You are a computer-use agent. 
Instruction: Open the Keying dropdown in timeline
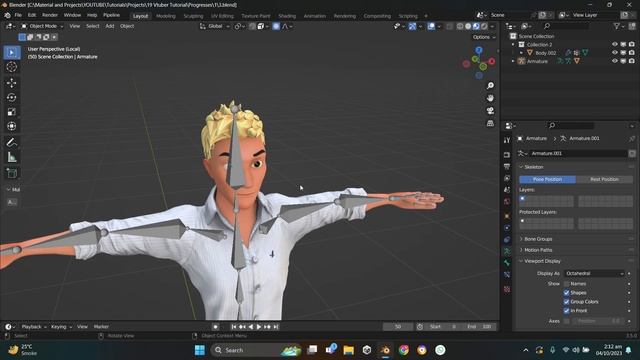click(61, 327)
